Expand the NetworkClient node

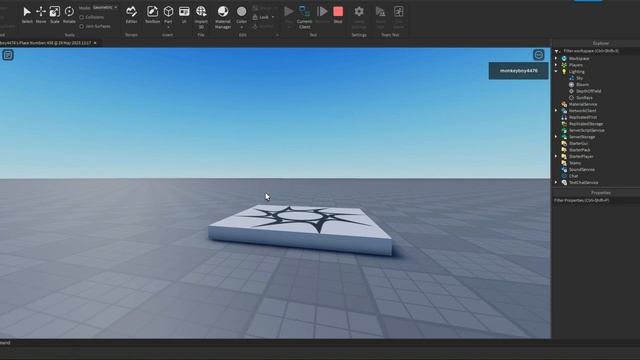coord(556,111)
